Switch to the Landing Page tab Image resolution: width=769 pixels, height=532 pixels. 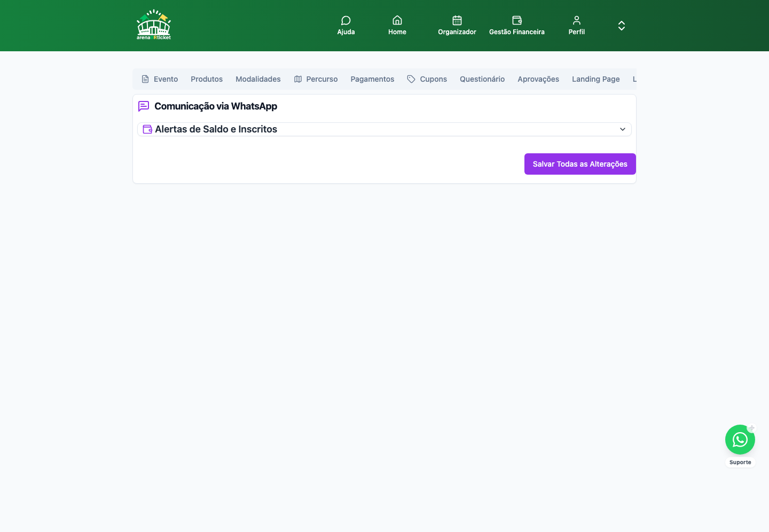click(x=596, y=79)
